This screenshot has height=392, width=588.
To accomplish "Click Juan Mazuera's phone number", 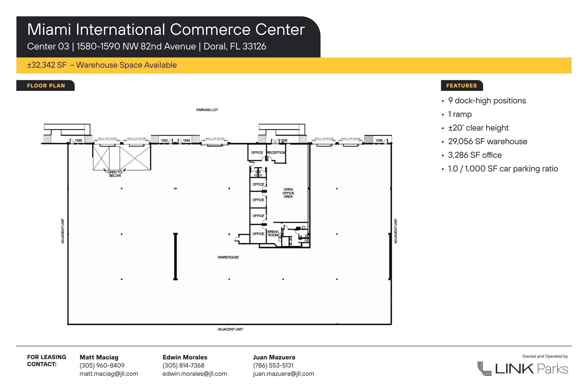I will point(273,365).
